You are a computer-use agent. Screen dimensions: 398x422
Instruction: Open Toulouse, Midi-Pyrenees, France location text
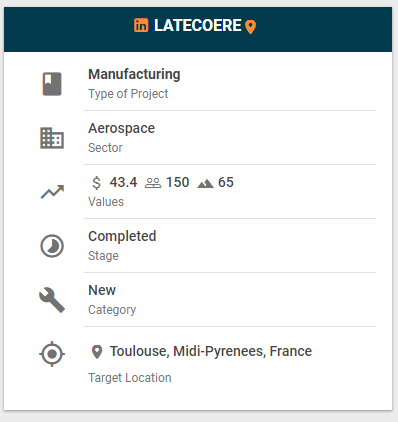tap(211, 351)
